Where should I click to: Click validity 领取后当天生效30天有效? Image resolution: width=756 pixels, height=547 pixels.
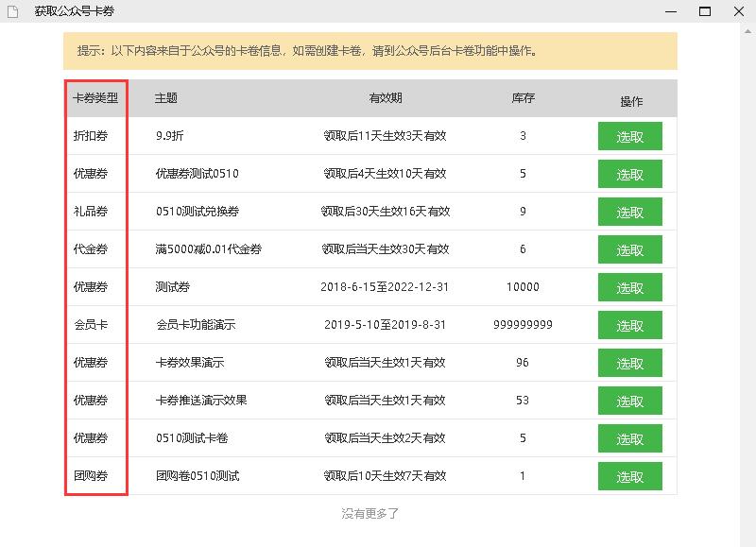pyautogui.click(x=386, y=249)
